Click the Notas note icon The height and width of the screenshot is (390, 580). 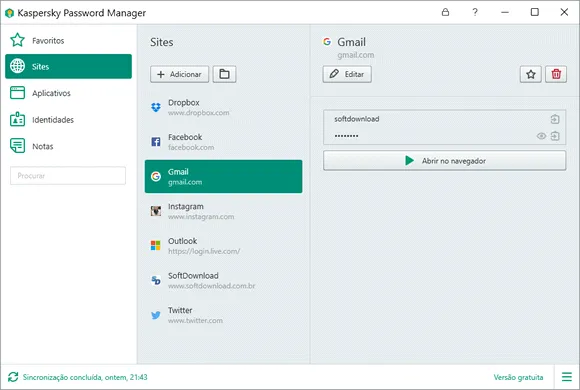pyautogui.click(x=17, y=146)
